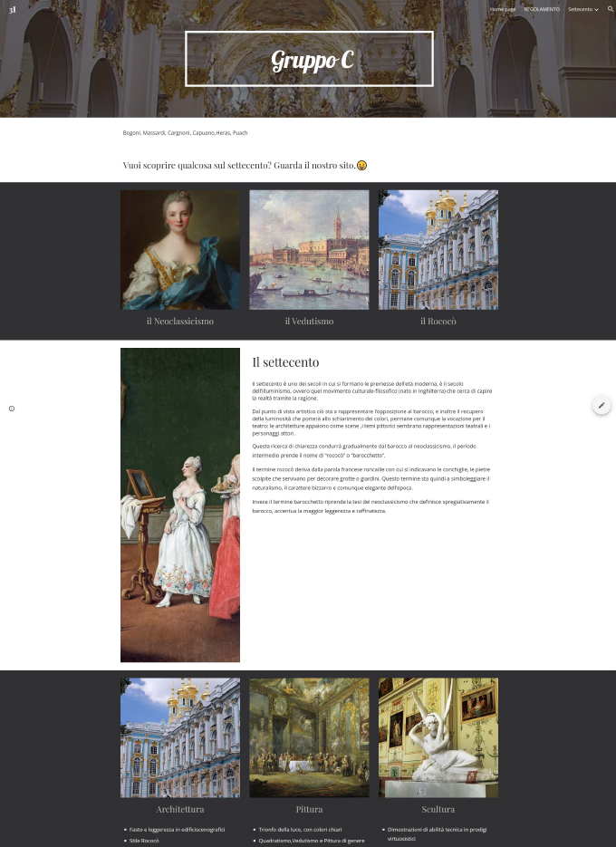Click the 'Fasto e leggerezza' bullet
Screen dimensions: 616x847
pyautogui.click(x=177, y=829)
